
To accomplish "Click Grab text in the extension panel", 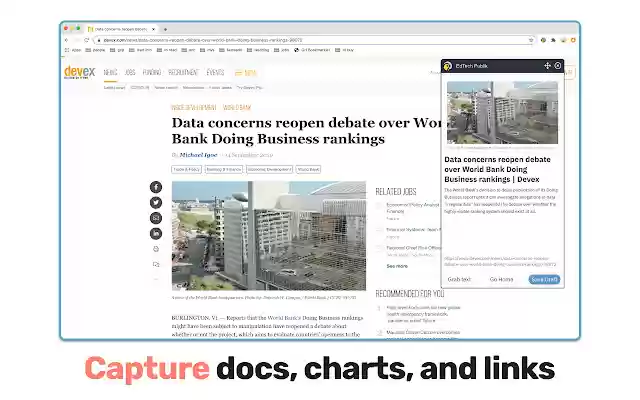I will click(x=459, y=279).
